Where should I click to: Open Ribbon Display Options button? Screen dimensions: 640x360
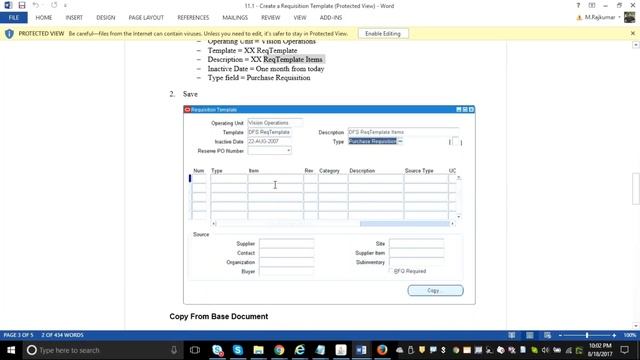[592, 5]
